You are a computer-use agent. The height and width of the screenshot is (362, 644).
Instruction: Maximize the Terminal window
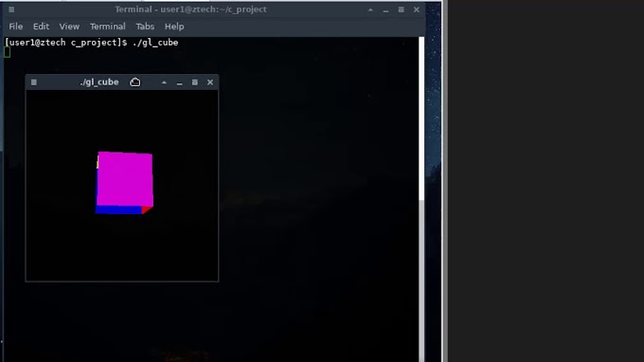402,9
